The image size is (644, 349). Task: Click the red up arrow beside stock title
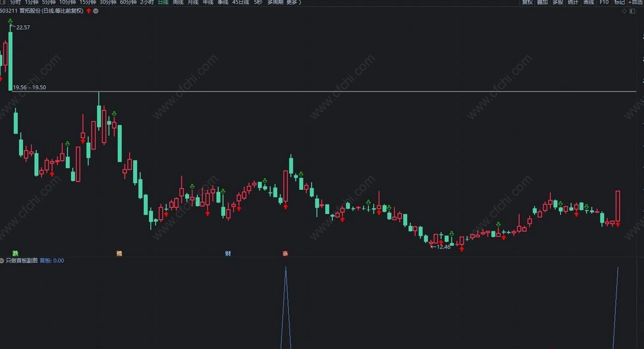(x=89, y=10)
